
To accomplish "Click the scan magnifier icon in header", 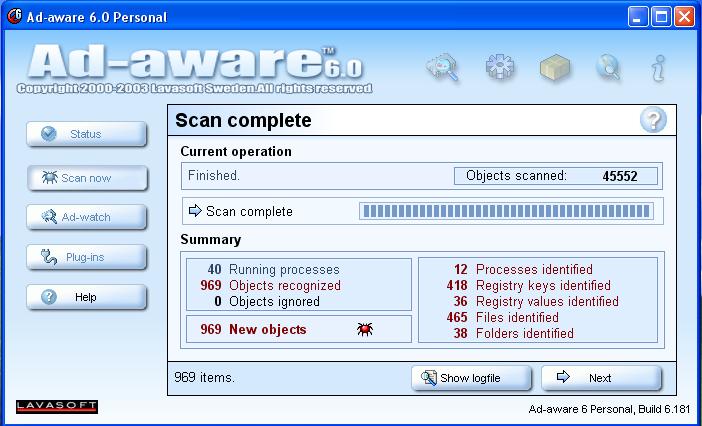I will 442,67.
